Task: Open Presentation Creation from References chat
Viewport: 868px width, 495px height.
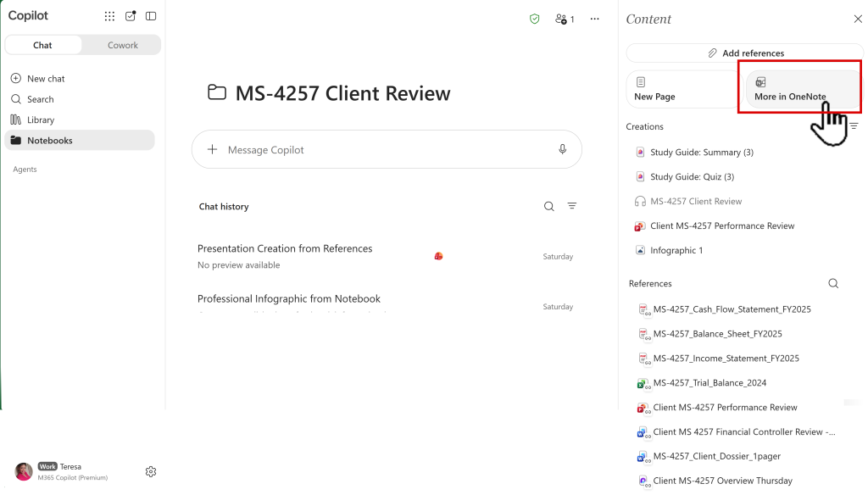Action: coord(386,256)
